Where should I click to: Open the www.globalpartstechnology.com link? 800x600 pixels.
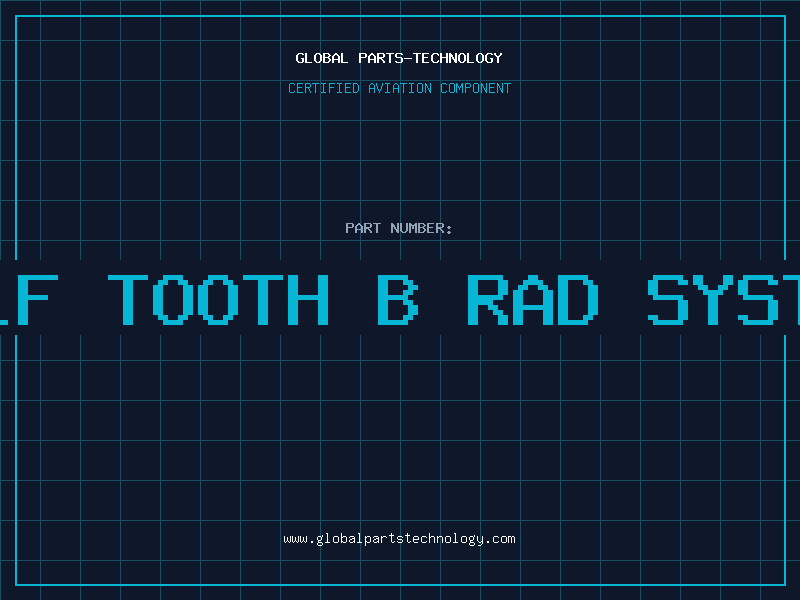[399, 539]
